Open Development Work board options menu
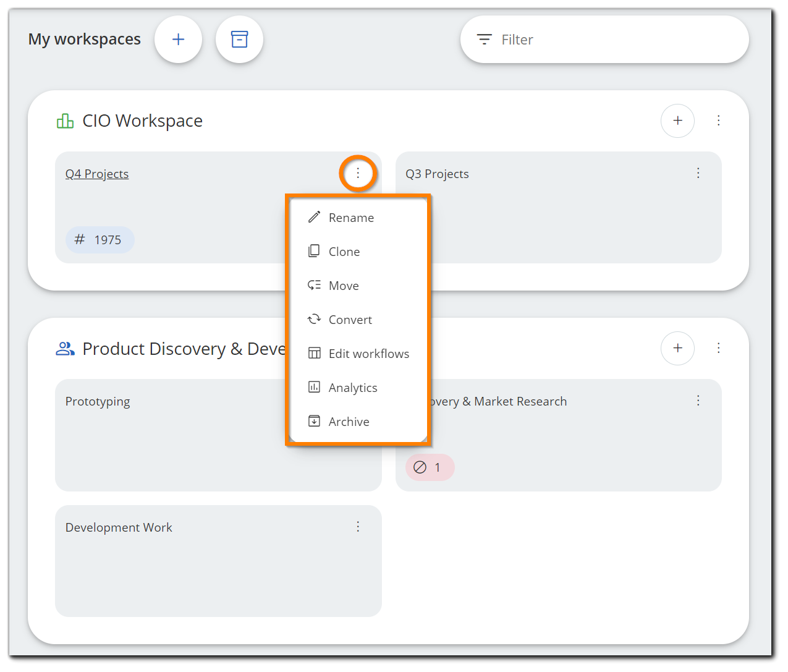This screenshot has height=672, width=788. pos(358,527)
